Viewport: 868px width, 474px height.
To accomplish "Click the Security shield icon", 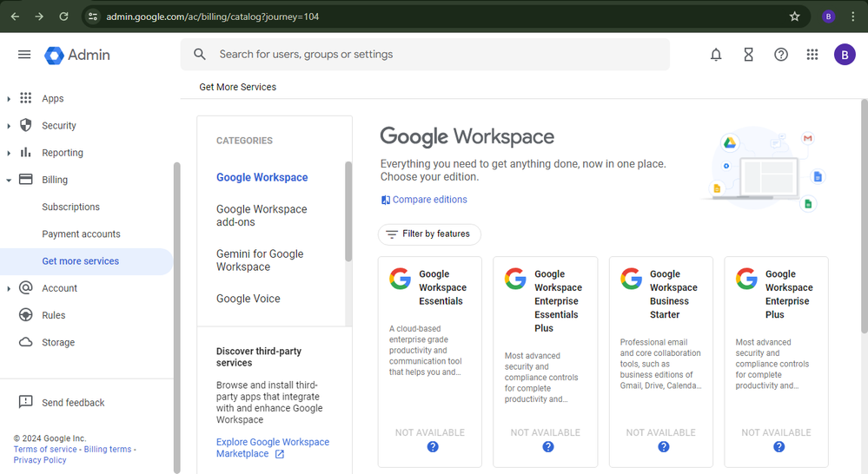I will [x=25, y=125].
